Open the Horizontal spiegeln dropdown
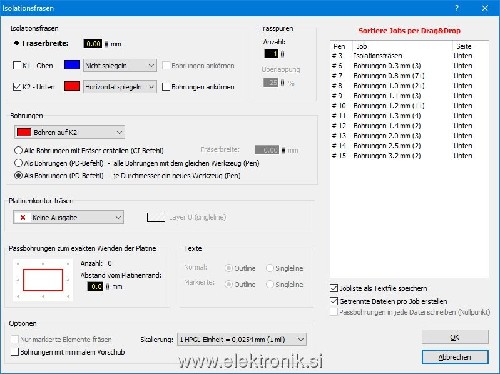The image size is (500, 374). click(120, 87)
